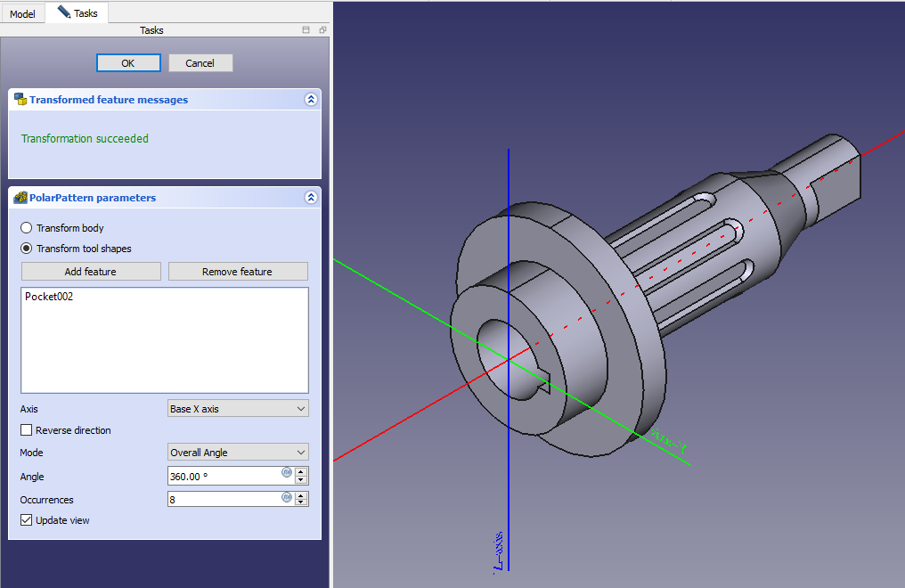Select Pocket002 in the feature list
The height and width of the screenshot is (588, 905).
click(x=49, y=297)
